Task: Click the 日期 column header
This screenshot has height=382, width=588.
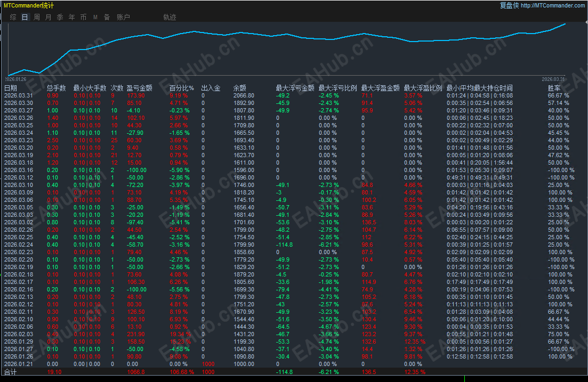Action: pos(11,88)
